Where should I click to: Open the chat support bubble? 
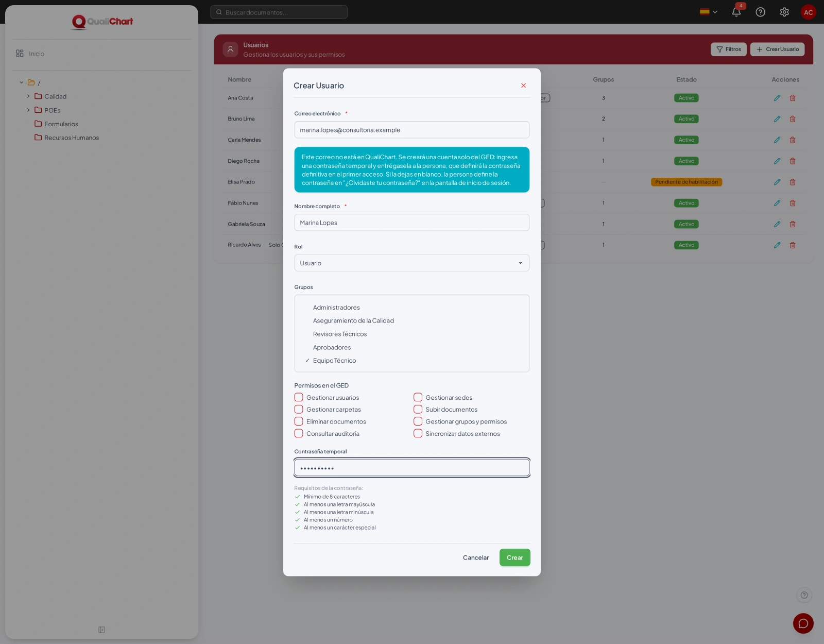(803, 623)
